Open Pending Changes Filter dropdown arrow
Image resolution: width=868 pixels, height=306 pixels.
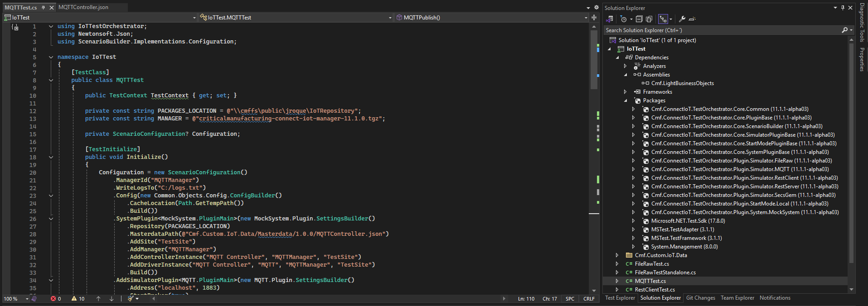coord(631,19)
